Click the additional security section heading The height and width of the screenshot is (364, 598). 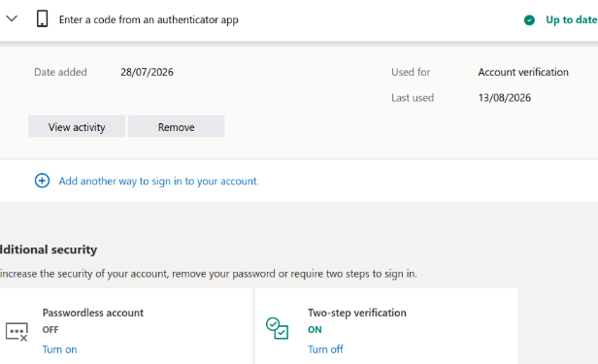coord(49,249)
